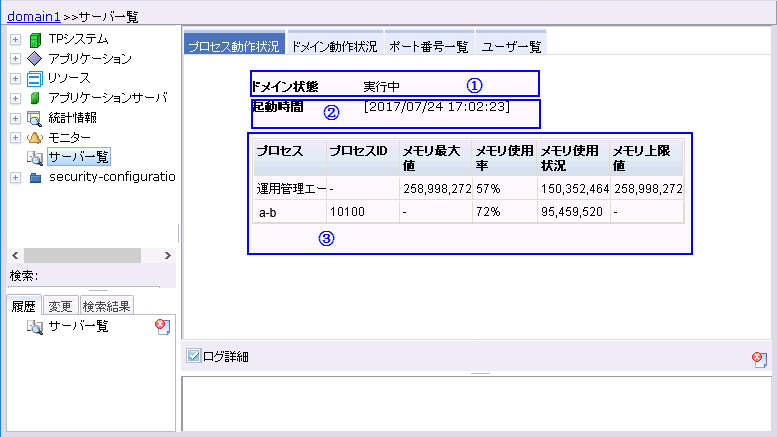The image size is (777, 437).
Task: Toggle the ログ詳細 checkbox
Action: coord(194,355)
